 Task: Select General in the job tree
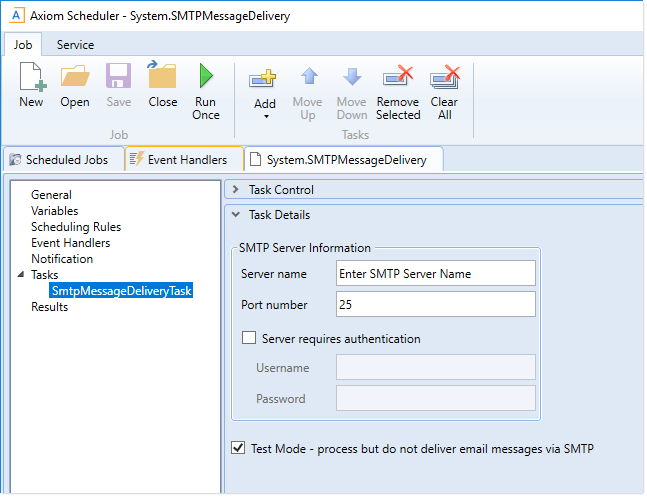tap(51, 195)
